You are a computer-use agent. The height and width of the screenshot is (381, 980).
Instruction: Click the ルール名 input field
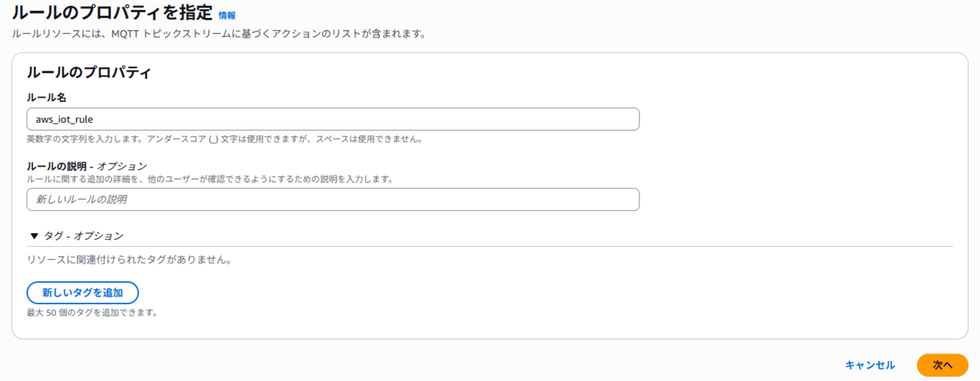pyautogui.click(x=333, y=120)
